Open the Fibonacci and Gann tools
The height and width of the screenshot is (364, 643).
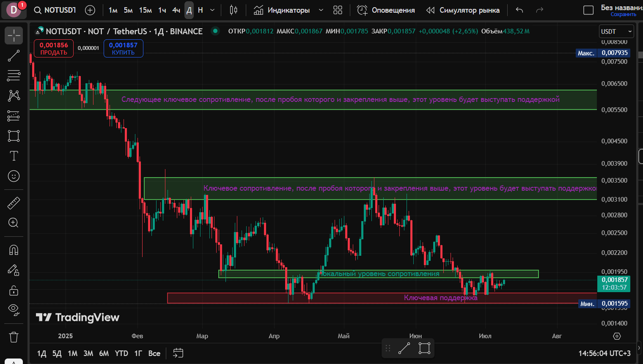[14, 76]
